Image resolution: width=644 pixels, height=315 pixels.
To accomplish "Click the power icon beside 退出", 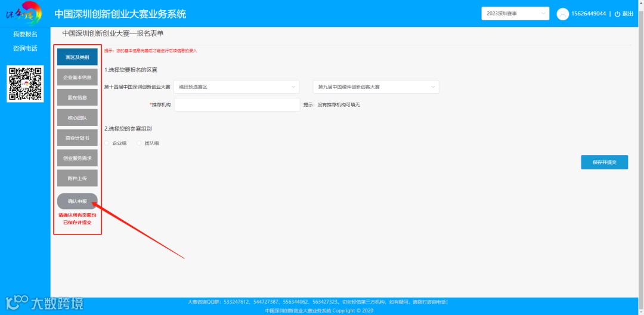I will coord(617,14).
